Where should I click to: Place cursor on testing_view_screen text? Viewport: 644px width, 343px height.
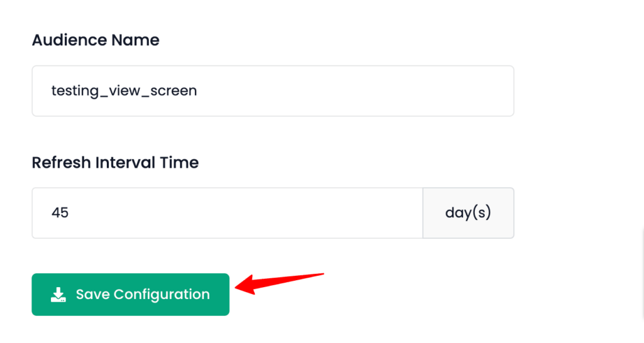[124, 91]
